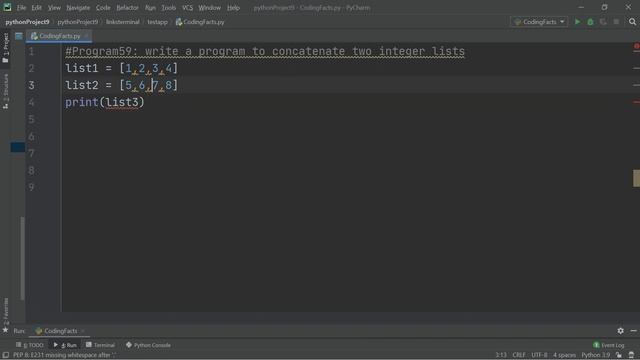Viewport: 640px width, 360px height.
Task: Select testapp breadcrumb
Action: point(158,22)
